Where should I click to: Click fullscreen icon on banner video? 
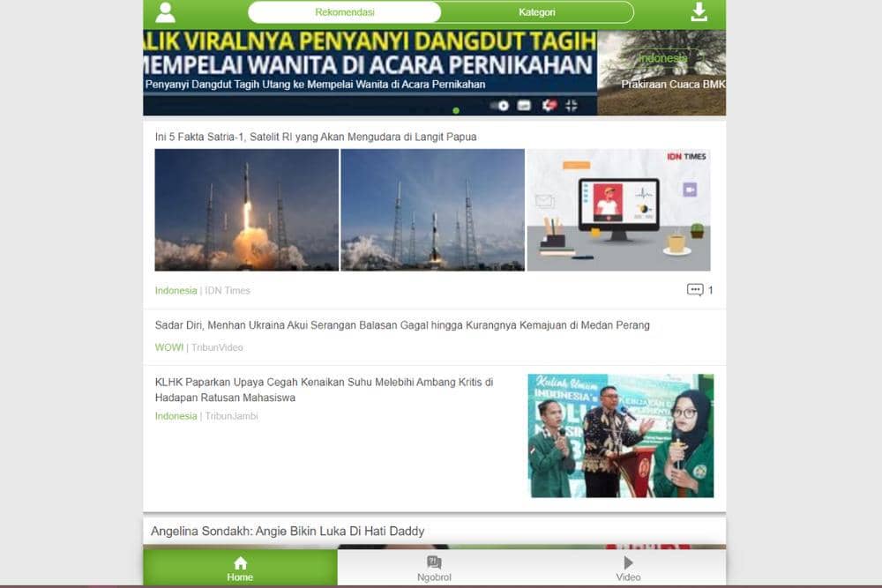[x=571, y=106]
